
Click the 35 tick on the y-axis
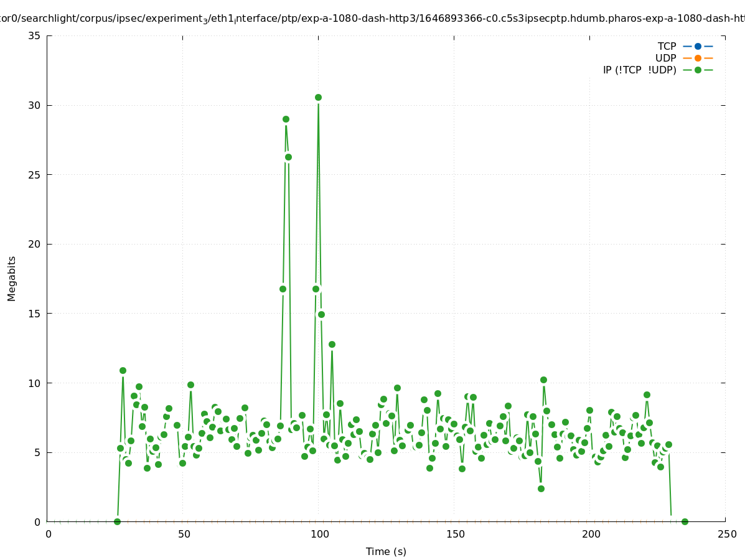point(35,35)
